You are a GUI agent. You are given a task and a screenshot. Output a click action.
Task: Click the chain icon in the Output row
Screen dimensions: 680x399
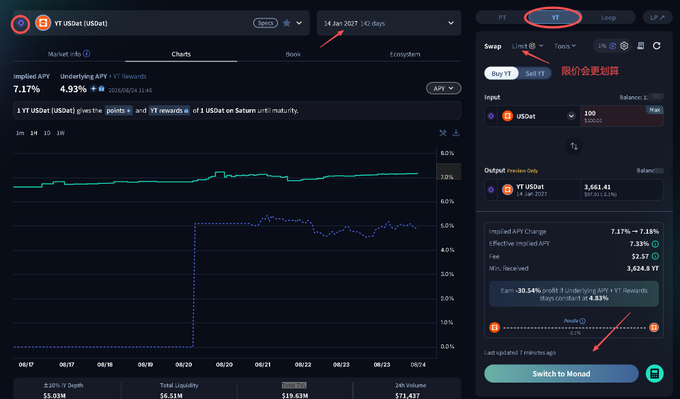pos(491,190)
